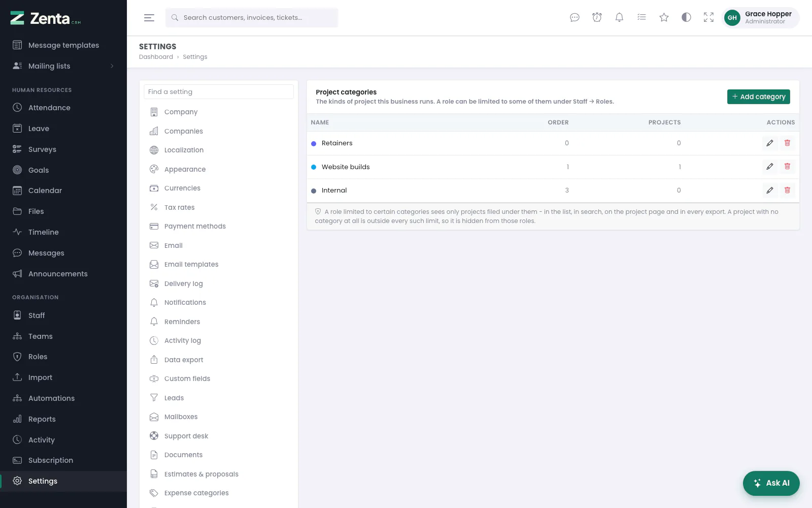Open the notifications bell in header

(619, 18)
